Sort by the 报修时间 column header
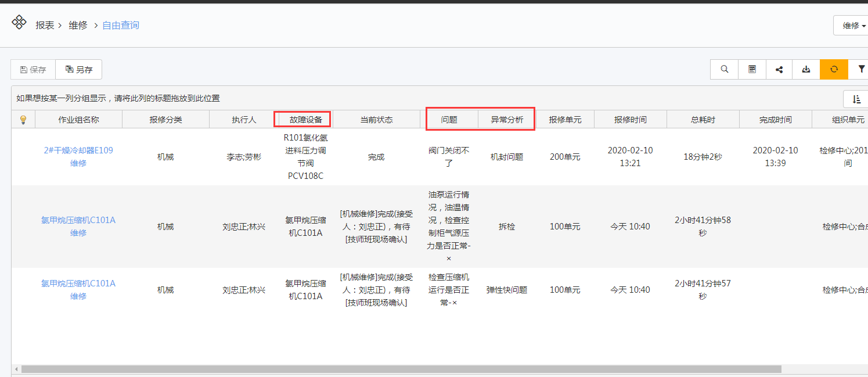Screen dimensions: 868x377 [630, 120]
